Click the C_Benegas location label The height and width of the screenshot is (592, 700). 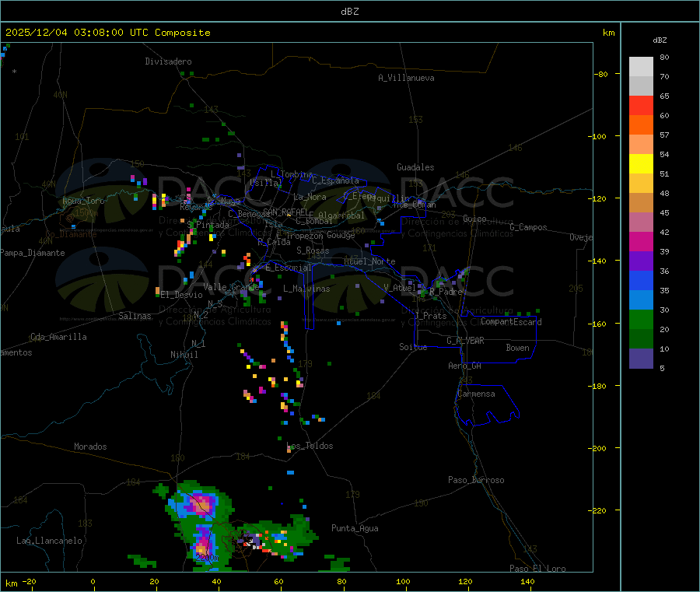[x=247, y=214]
